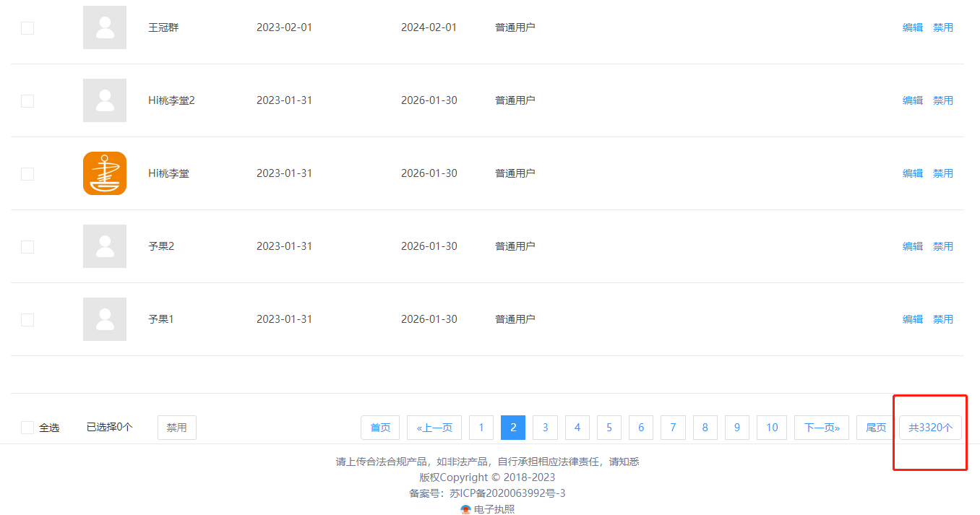
Task: Disable the 予果2 user
Action: click(943, 246)
